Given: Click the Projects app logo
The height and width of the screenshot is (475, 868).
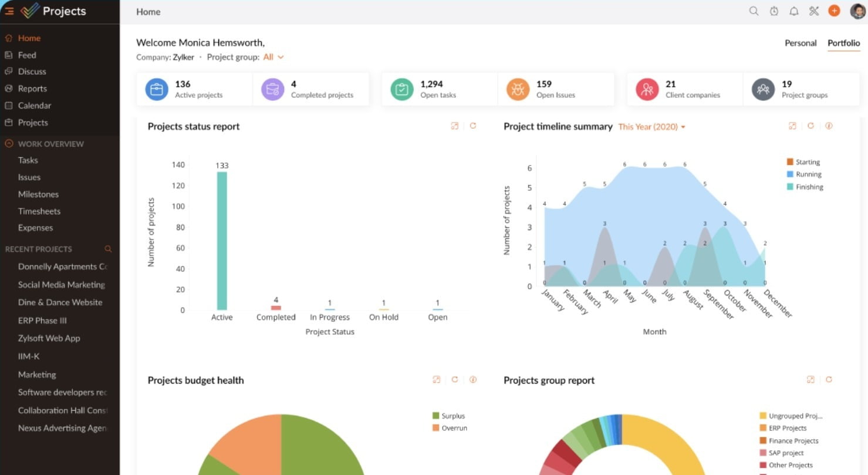Looking at the screenshot, I should click(x=31, y=11).
